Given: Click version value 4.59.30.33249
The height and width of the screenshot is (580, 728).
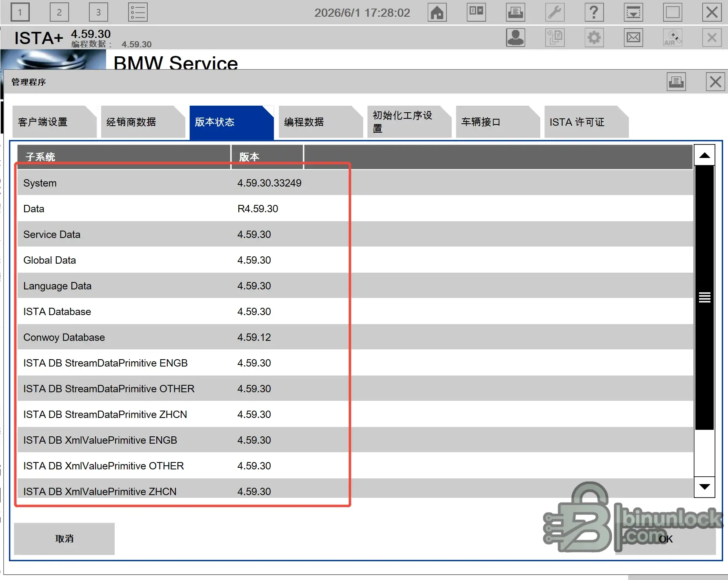Looking at the screenshot, I should tap(269, 183).
